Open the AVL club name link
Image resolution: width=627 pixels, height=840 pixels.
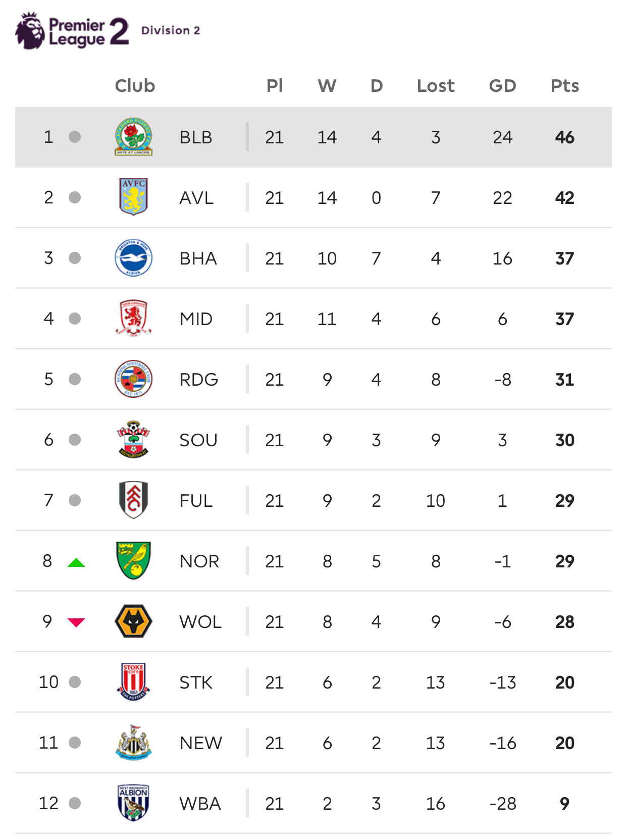(196, 198)
